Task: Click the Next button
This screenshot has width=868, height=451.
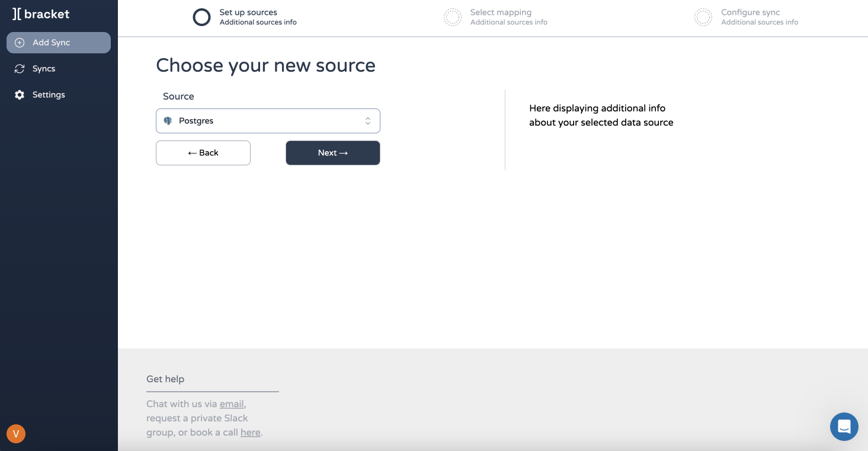Action: (333, 153)
